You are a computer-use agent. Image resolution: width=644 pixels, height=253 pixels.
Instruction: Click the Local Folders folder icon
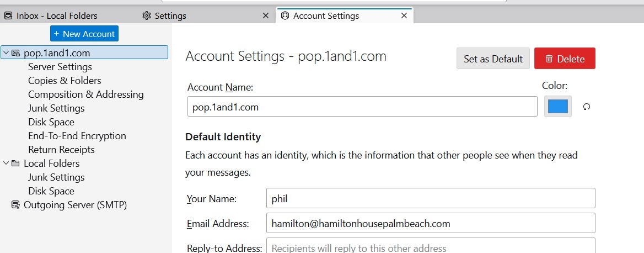click(x=15, y=164)
